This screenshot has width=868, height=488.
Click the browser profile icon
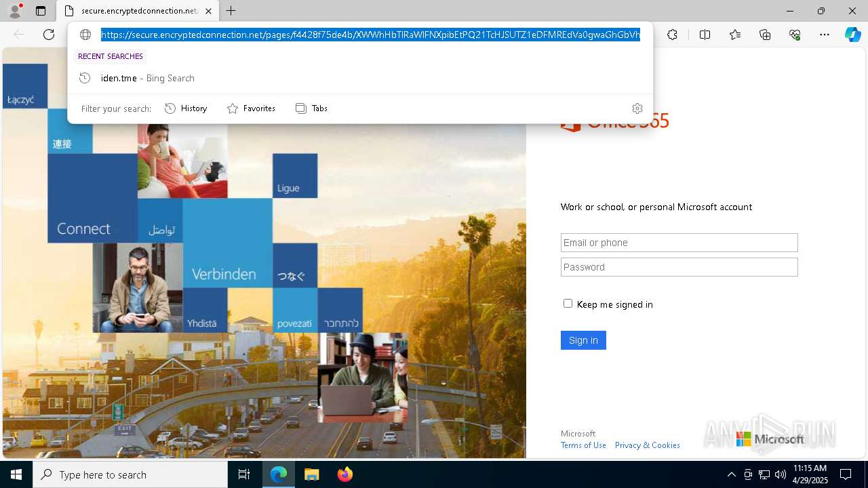(14, 11)
